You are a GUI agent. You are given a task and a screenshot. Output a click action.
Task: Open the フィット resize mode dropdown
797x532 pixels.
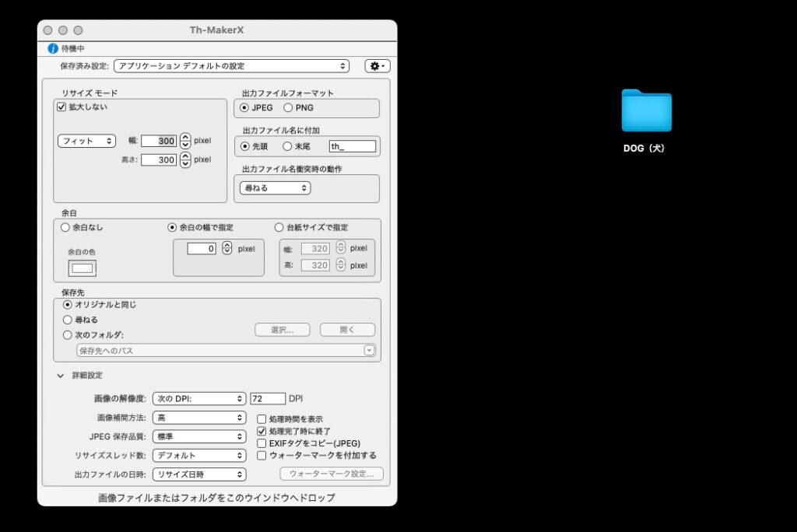tap(86, 141)
